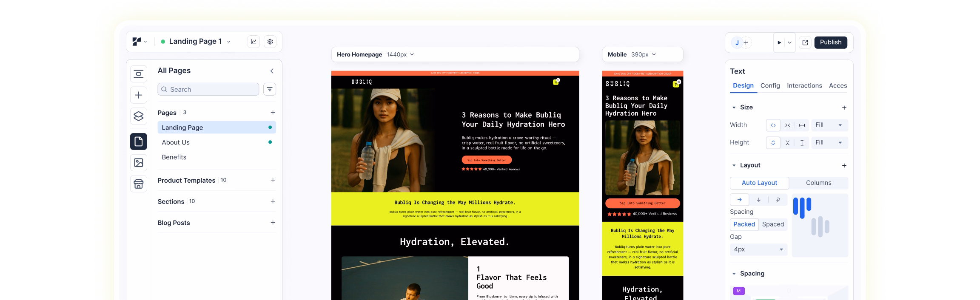Viewport: 980px width, 300px height.
Task: Click the pages Search field
Action: tap(208, 89)
